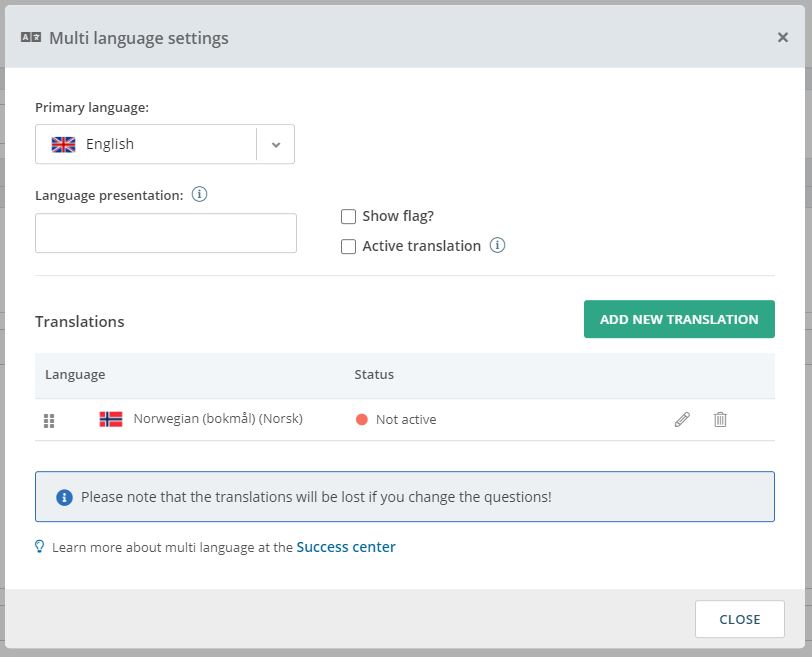
Task: Click the multi language icon in header
Action: [x=31, y=37]
